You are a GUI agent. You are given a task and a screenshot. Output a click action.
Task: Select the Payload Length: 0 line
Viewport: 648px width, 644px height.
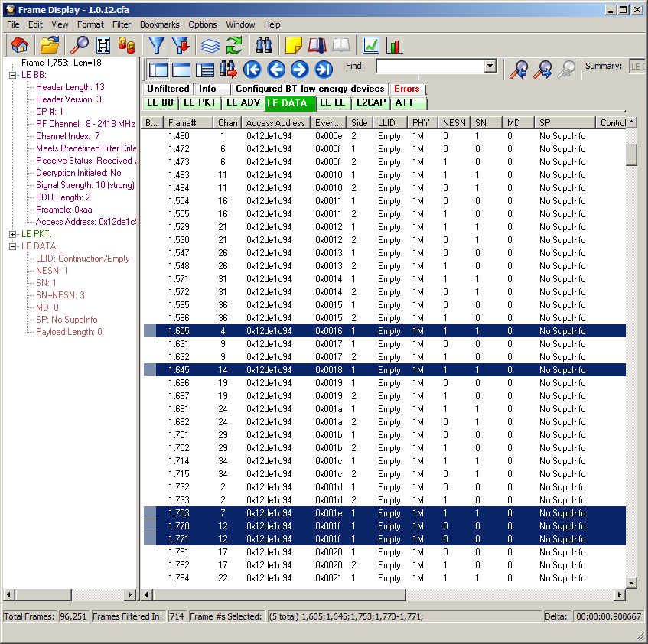pos(69,332)
